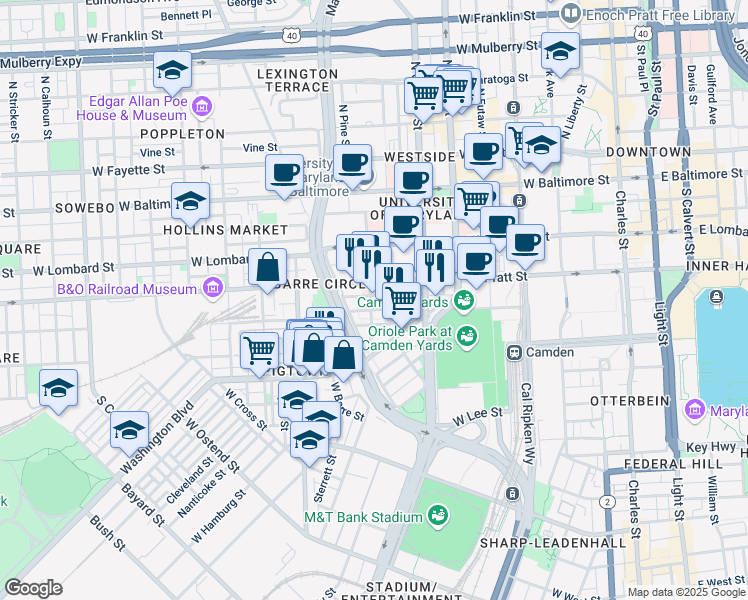Screen dimensions: 748x600
Task: Select the school marker above Sterrett St
Action: [310, 442]
